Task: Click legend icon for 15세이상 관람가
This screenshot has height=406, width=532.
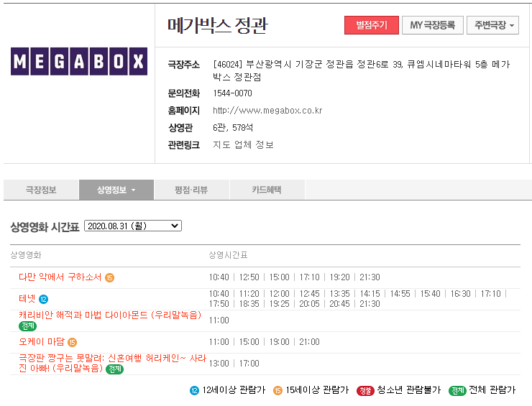Action: tap(278, 391)
